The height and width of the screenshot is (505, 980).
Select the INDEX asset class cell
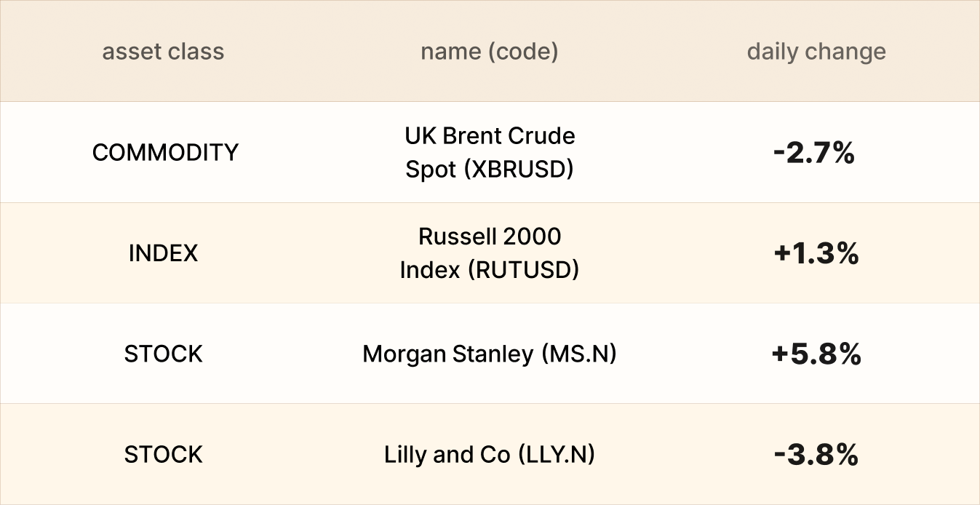pyautogui.click(x=163, y=253)
